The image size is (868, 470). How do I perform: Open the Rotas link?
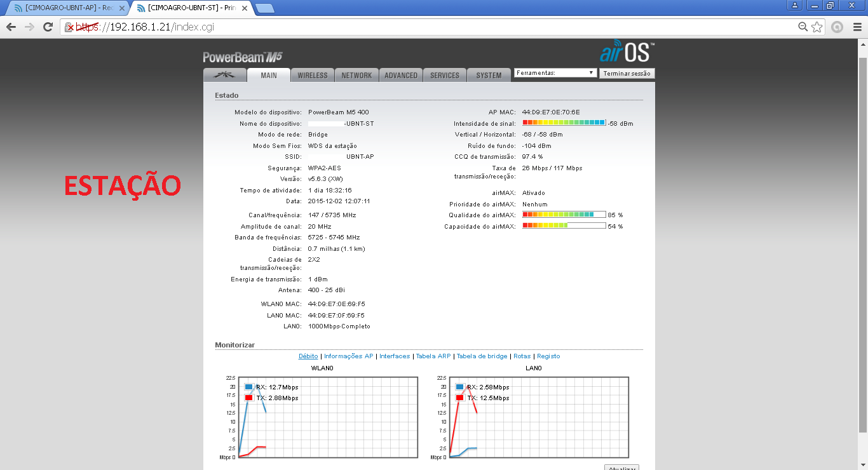[x=522, y=356]
